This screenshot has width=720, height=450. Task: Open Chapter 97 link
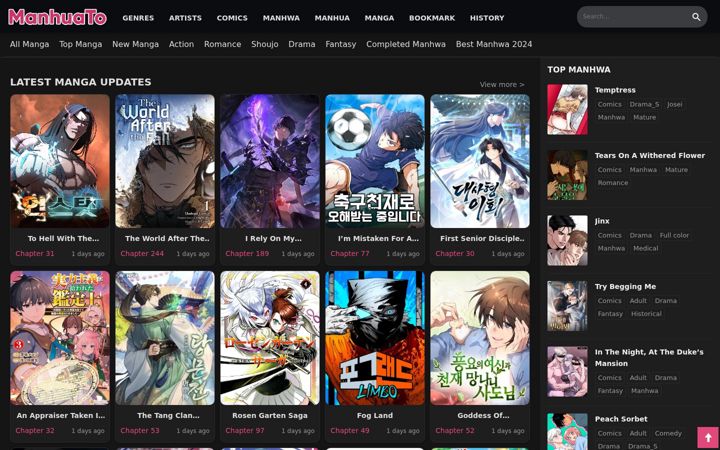[x=245, y=430]
